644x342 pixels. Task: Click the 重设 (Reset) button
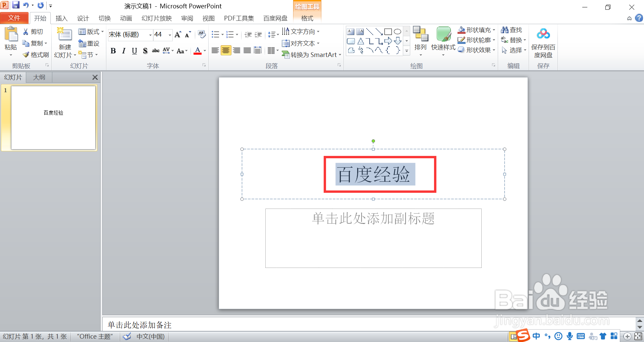89,43
